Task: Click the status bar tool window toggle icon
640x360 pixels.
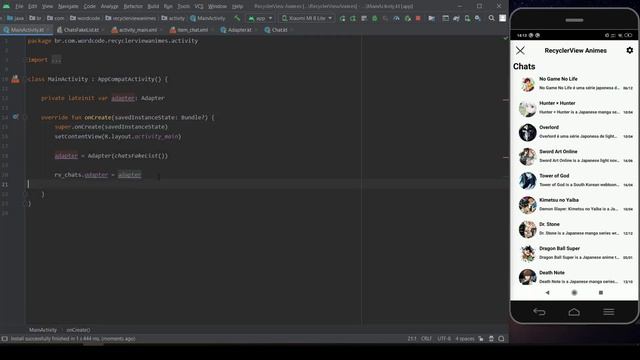Action: coord(4,338)
